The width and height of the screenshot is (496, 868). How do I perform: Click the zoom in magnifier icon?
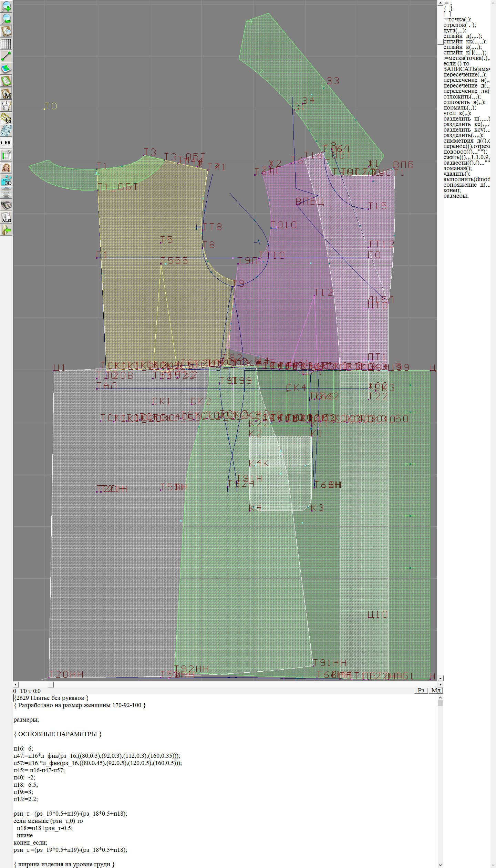click(x=6, y=6)
